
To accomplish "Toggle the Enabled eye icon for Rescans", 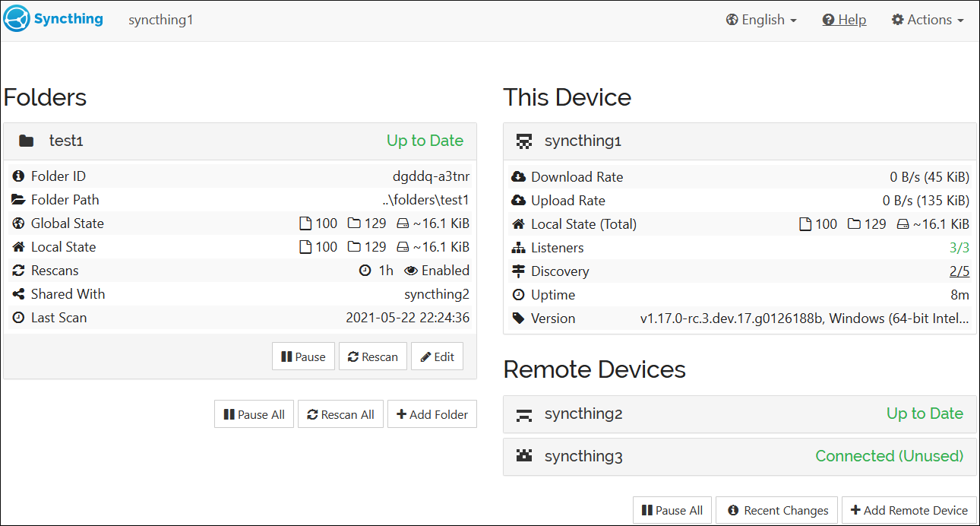I will coord(411,270).
